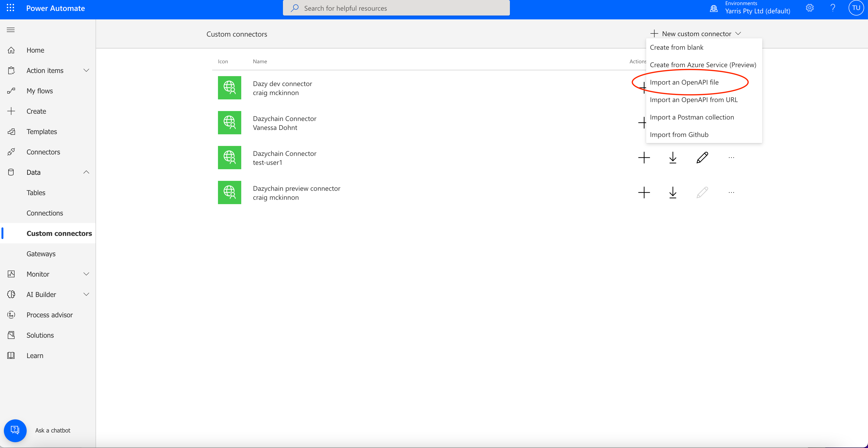
Task: Collapse the left navigation hamburger menu
Action: click(x=11, y=30)
